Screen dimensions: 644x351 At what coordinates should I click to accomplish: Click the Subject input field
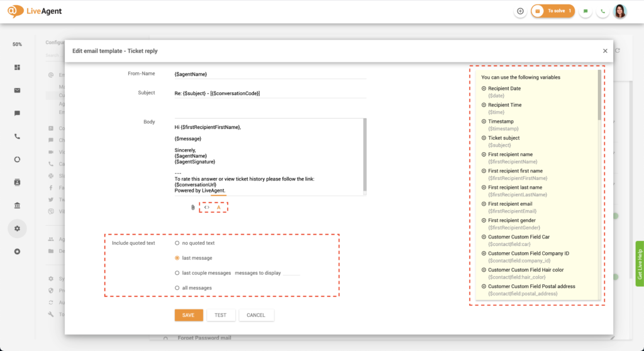pos(269,93)
